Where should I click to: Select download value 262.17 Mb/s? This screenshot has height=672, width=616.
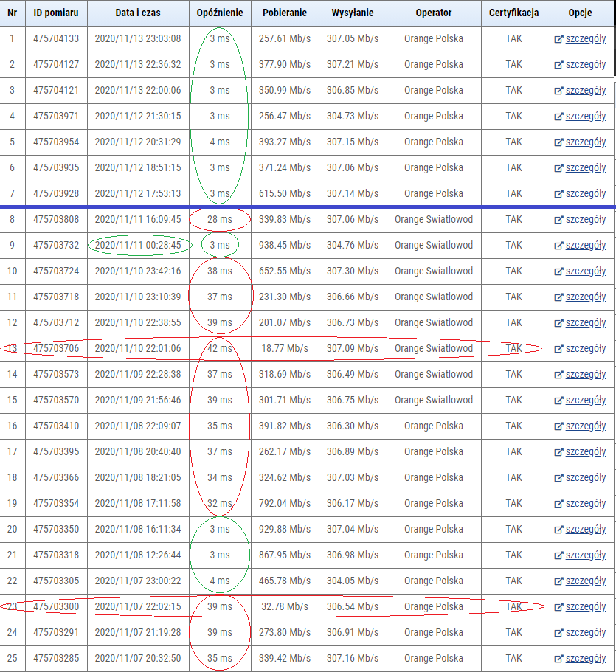[285, 451]
